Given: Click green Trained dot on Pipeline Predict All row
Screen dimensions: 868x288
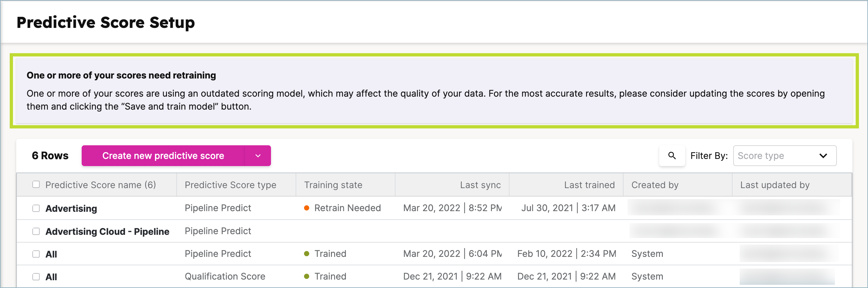Looking at the screenshot, I should 306,254.
